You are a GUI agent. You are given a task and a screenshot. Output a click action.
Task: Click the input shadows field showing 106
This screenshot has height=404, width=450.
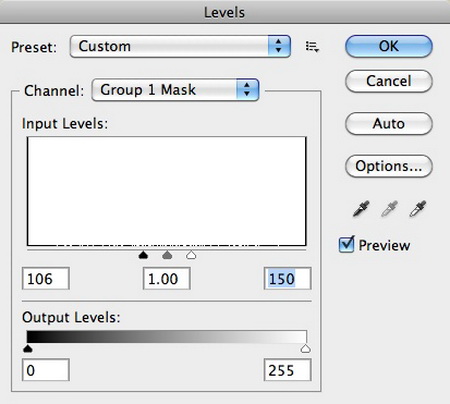[46, 278]
